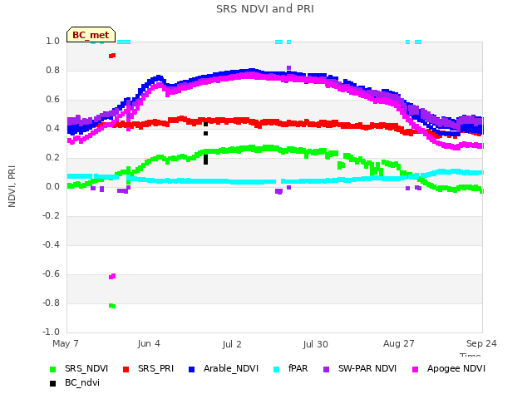Toggle the SRS_NDVI legend label
Viewport: 532px width, 399px height.
[x=86, y=369]
